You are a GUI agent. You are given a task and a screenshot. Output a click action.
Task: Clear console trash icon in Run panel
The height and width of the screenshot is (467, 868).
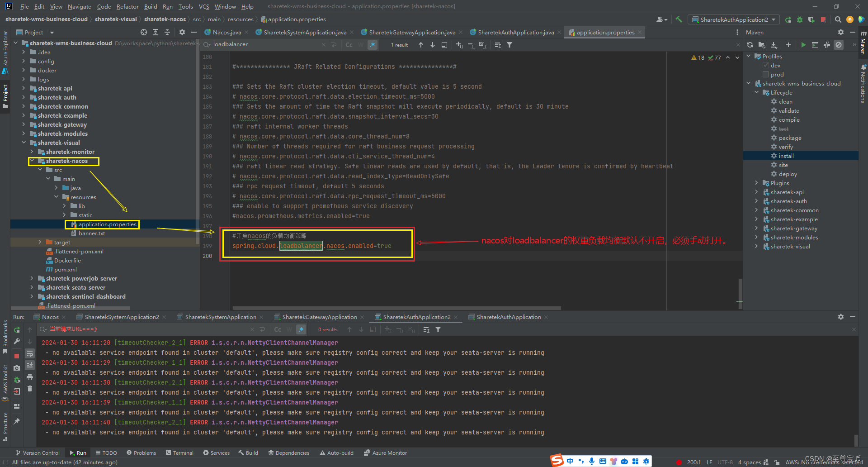30,388
